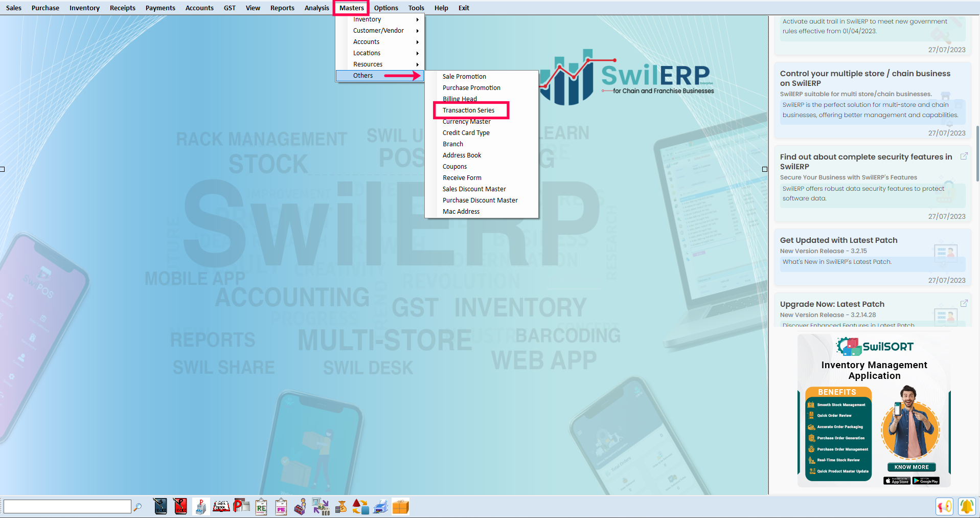The image size is (980, 518).
Task: Open Sales Discount Master
Action: [482, 189]
